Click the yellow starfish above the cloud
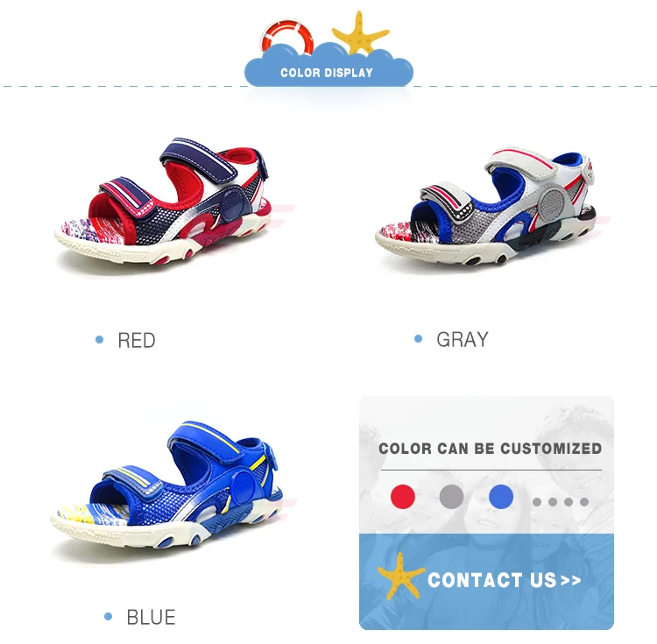Viewport: 657px width, 644px height. pos(360,32)
